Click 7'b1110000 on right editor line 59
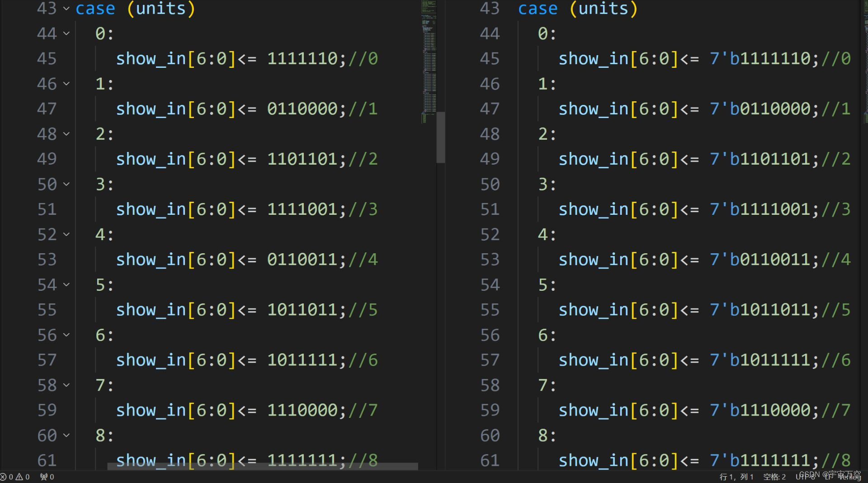Image resolution: width=868 pixels, height=483 pixels. (x=760, y=410)
